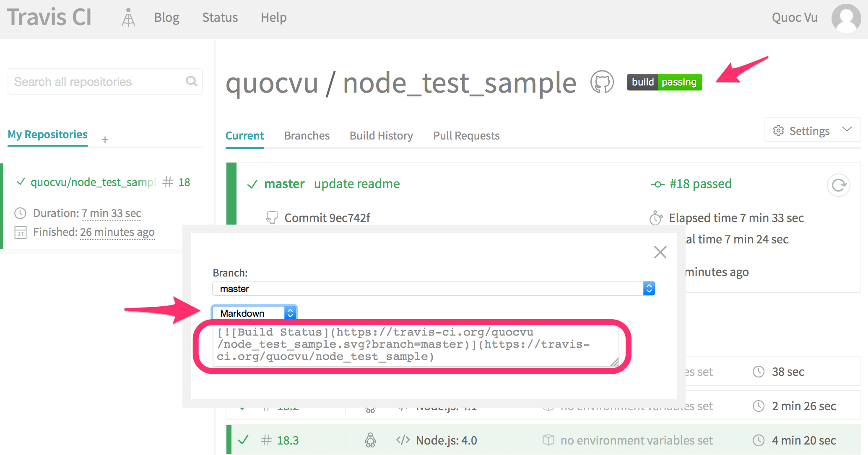Open the Markdown format dropdown
The width and height of the screenshot is (868, 455).
click(x=255, y=313)
